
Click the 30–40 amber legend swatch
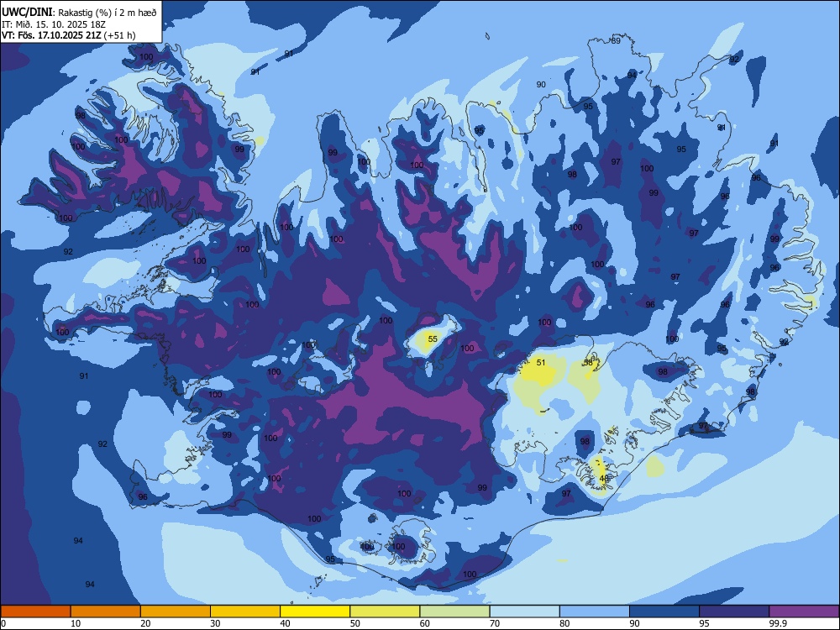(x=245, y=612)
